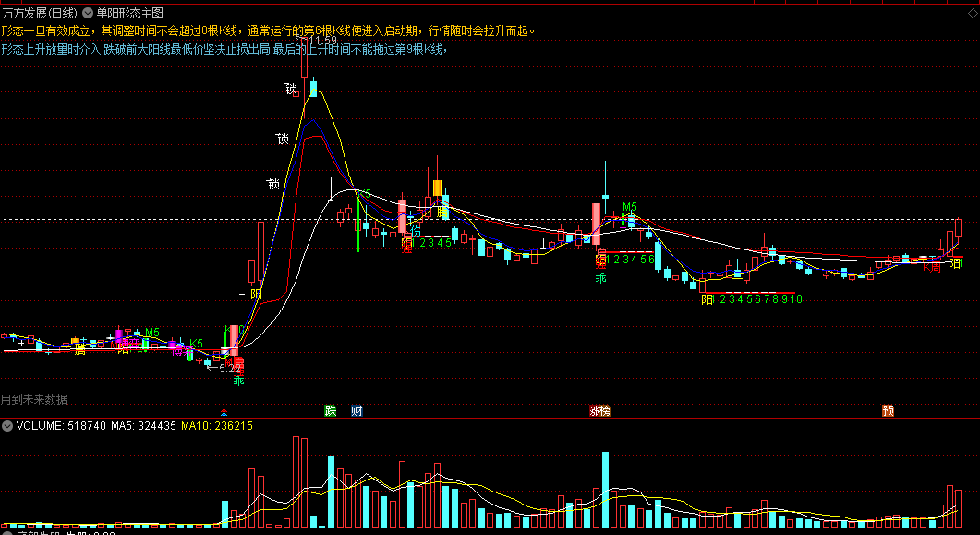Click the green 跌 event marker

330,410
